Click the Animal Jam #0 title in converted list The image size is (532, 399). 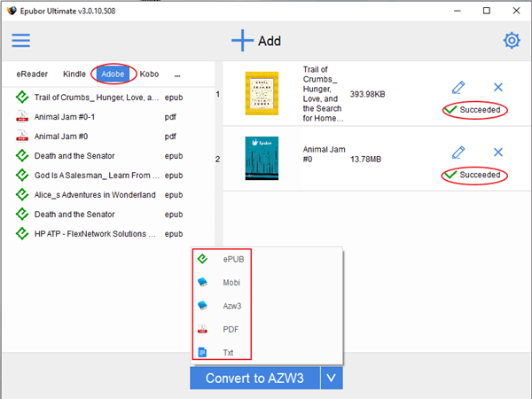click(x=324, y=154)
